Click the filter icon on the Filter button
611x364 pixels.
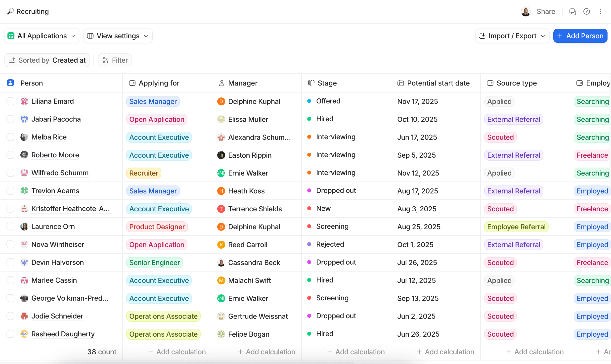[x=105, y=60]
